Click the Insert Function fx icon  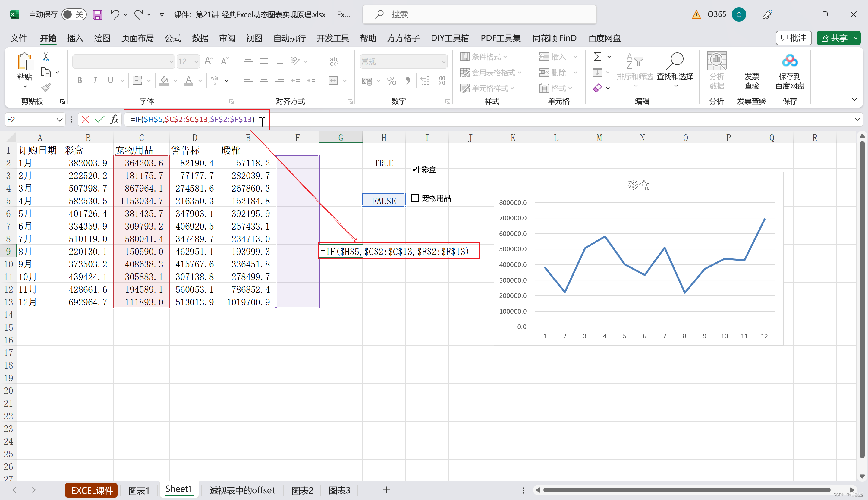[x=115, y=120]
